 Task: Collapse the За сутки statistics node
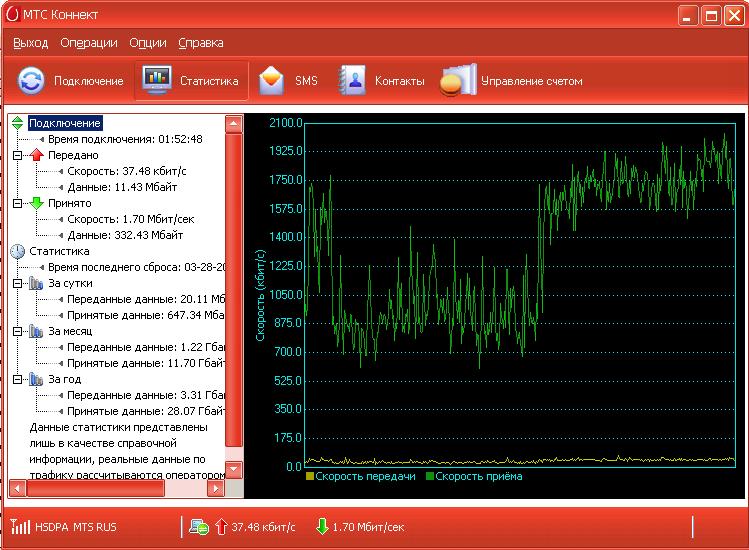pos(18,283)
